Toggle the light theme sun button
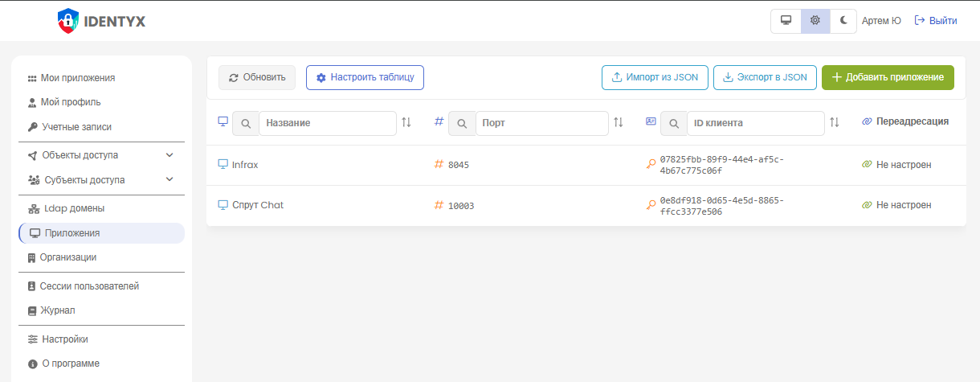The width and height of the screenshot is (980, 382). (815, 21)
